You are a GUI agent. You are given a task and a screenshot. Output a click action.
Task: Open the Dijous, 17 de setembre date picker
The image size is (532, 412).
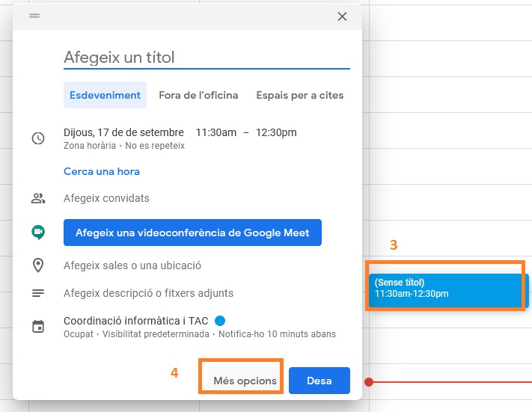pos(123,132)
